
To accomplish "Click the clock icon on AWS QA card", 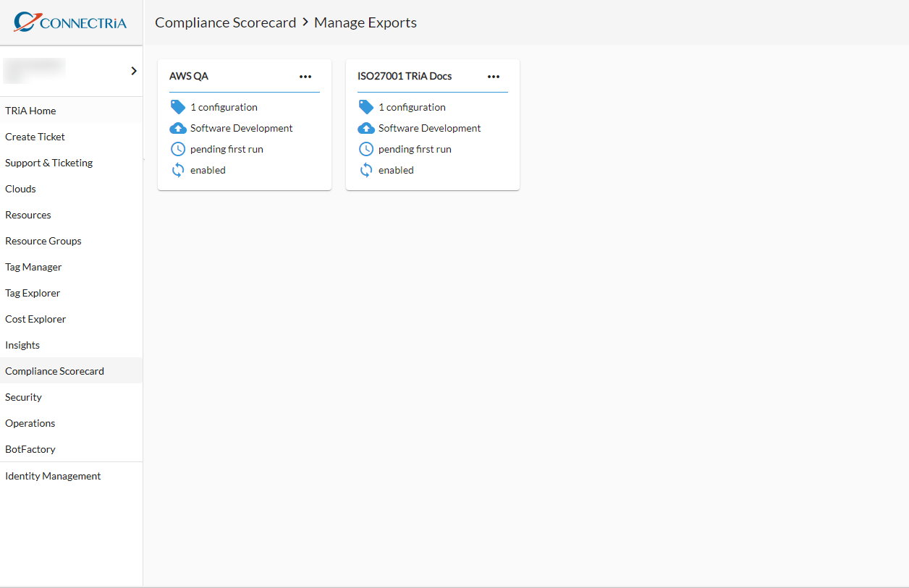I will [178, 149].
